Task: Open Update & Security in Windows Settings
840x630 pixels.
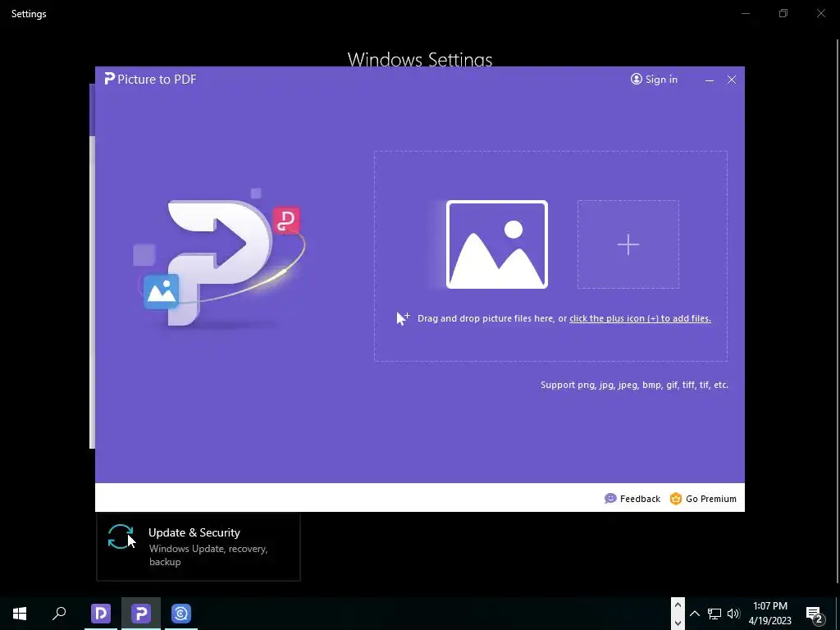Action: [199, 546]
